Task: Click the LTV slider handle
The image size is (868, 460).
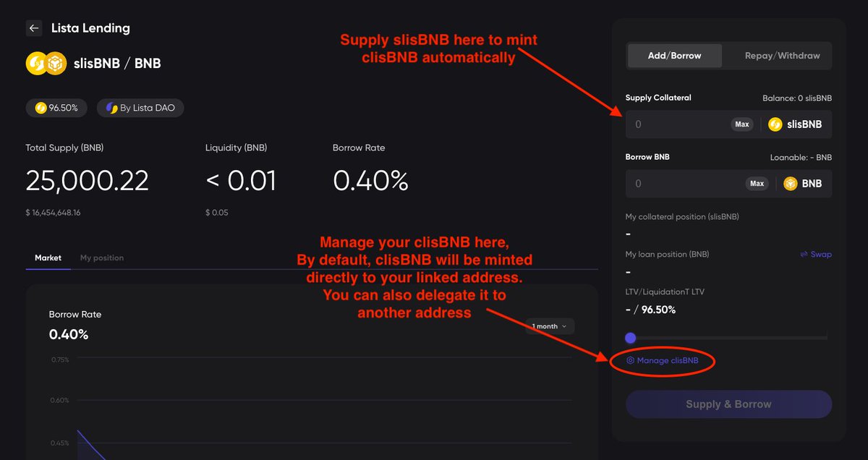Action: pyautogui.click(x=630, y=338)
